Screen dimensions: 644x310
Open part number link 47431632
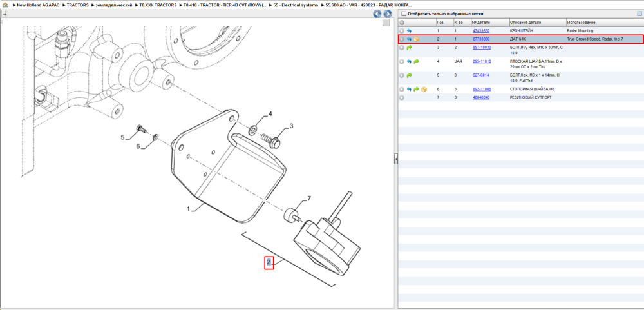coord(481,31)
